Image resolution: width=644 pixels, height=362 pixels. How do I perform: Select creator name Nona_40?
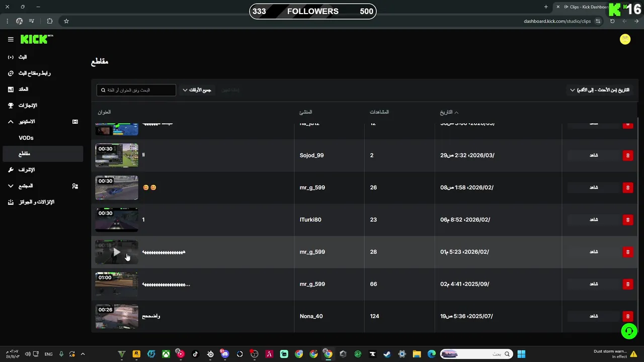tap(311, 316)
